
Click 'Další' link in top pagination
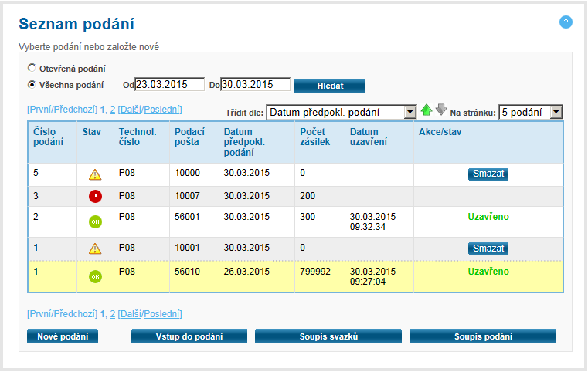click(x=130, y=110)
